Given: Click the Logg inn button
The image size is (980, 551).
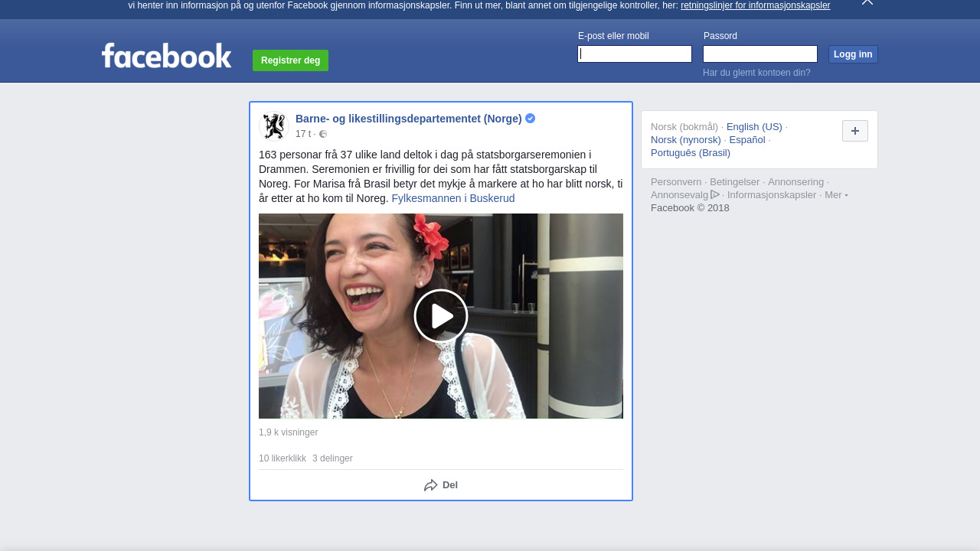Looking at the screenshot, I should [853, 54].
